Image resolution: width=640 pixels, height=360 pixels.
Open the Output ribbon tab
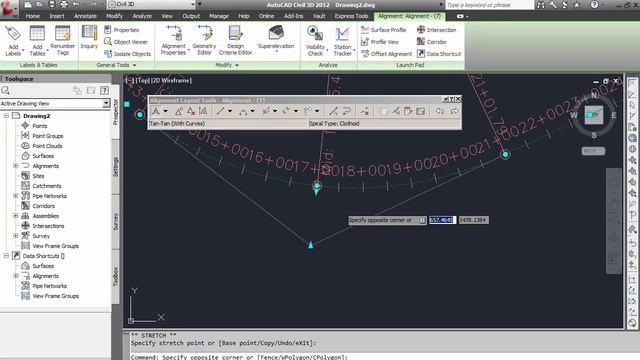191,16
